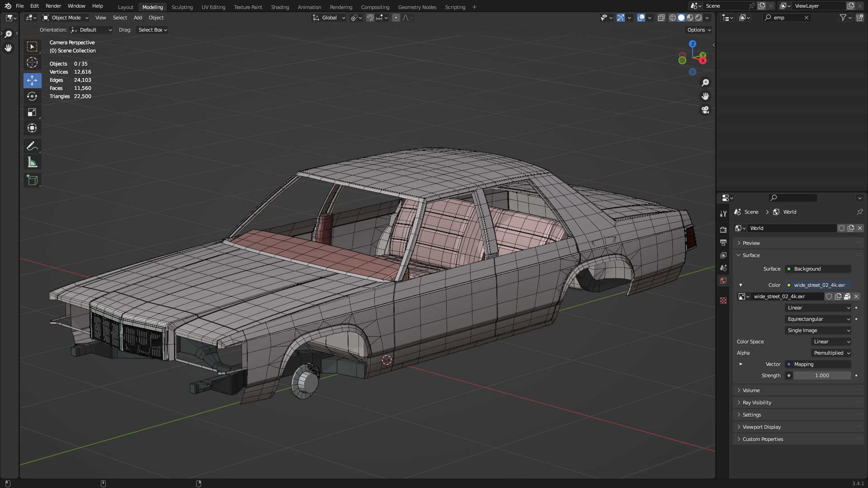Screen dimensions: 868x488
Task: Open the World properties tab icon
Action: [723, 281]
